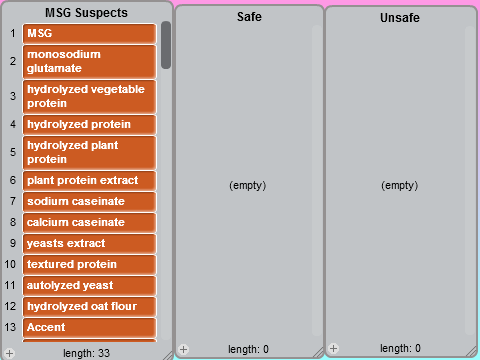The width and height of the screenshot is (480, 360).
Task: Select 'plant protein extract' item
Action: [x=89, y=180]
